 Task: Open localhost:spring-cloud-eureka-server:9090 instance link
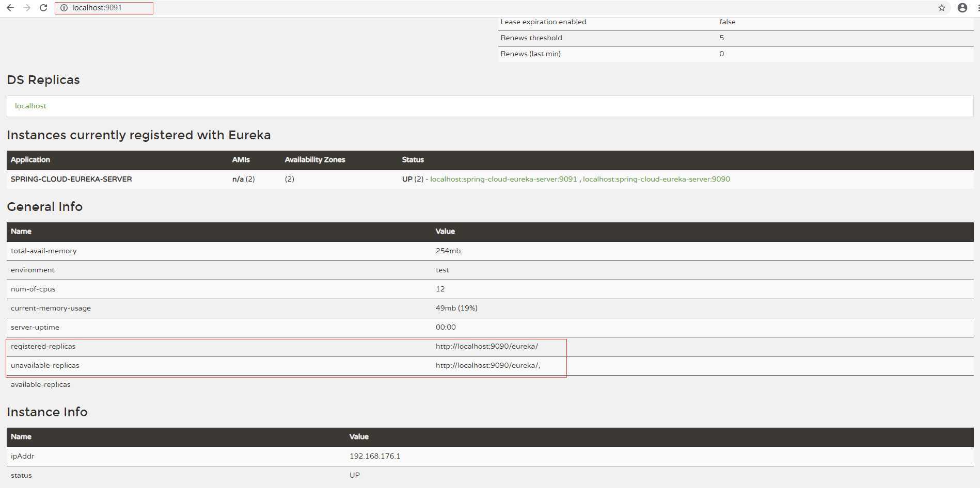pyautogui.click(x=656, y=179)
